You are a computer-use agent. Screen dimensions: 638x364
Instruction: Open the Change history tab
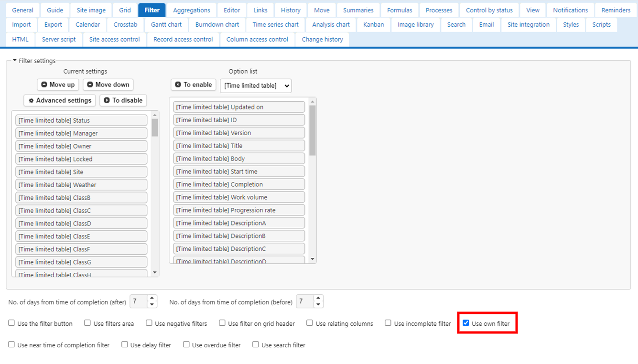point(323,39)
